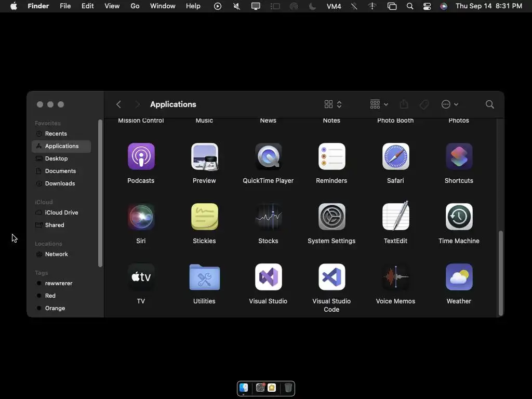Select the Stocks app icon
This screenshot has width=532, height=399.
pos(269,217)
